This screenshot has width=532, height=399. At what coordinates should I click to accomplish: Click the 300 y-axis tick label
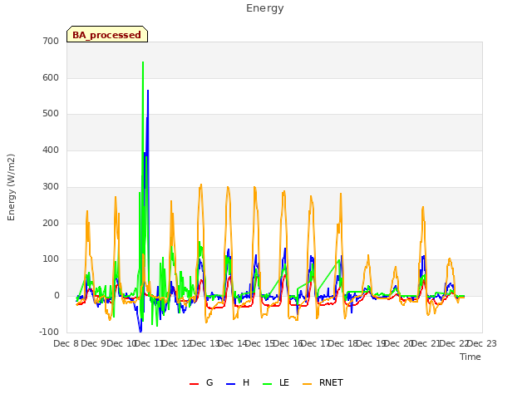[51, 186]
